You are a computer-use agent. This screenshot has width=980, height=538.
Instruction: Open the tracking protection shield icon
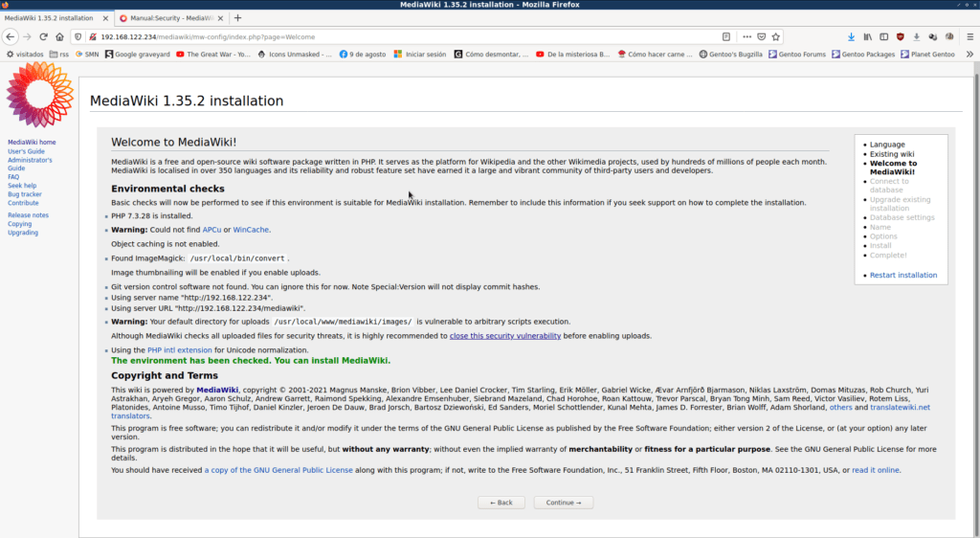coord(78,37)
